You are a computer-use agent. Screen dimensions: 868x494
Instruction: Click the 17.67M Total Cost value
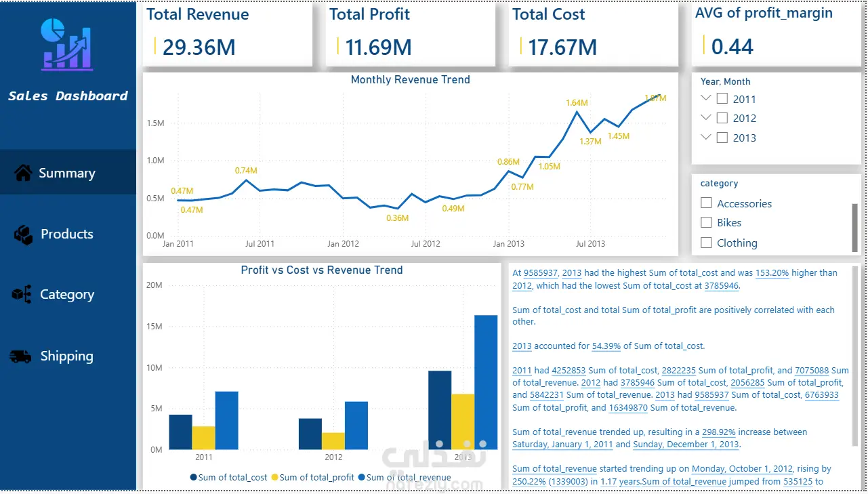pyautogui.click(x=562, y=47)
